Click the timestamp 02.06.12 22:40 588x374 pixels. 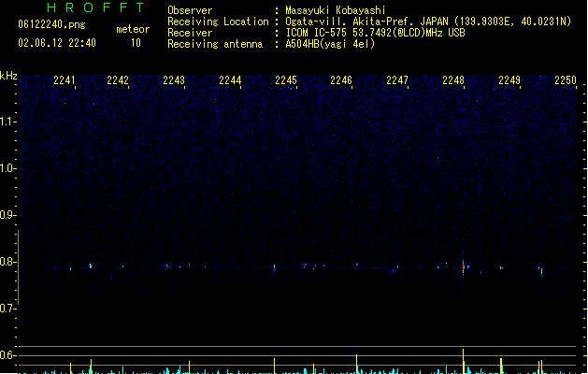pyautogui.click(x=57, y=43)
